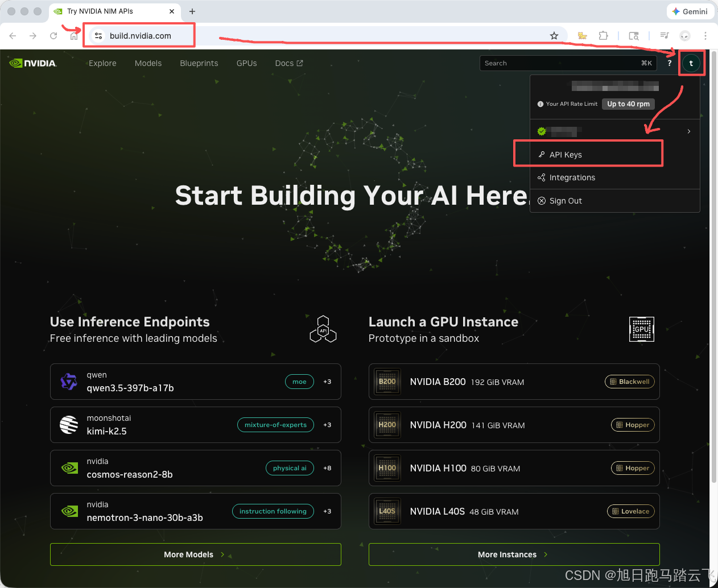Click the browser home icon
Image resolution: width=718 pixels, height=588 pixels.
point(74,36)
